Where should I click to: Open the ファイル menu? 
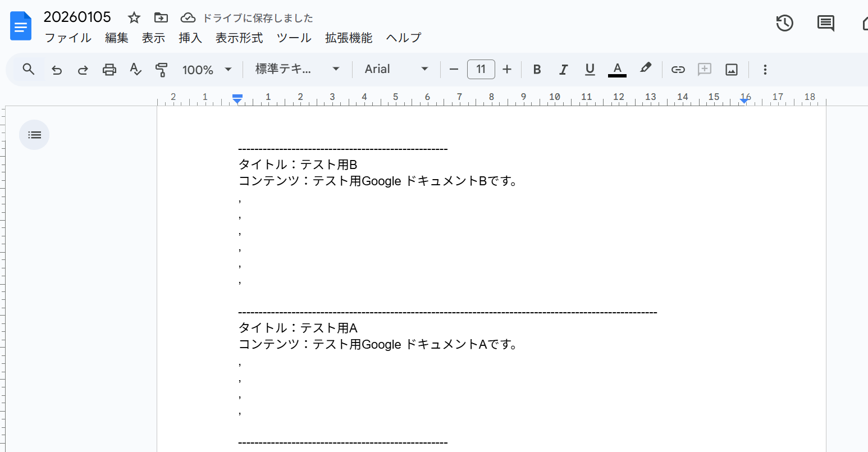68,38
